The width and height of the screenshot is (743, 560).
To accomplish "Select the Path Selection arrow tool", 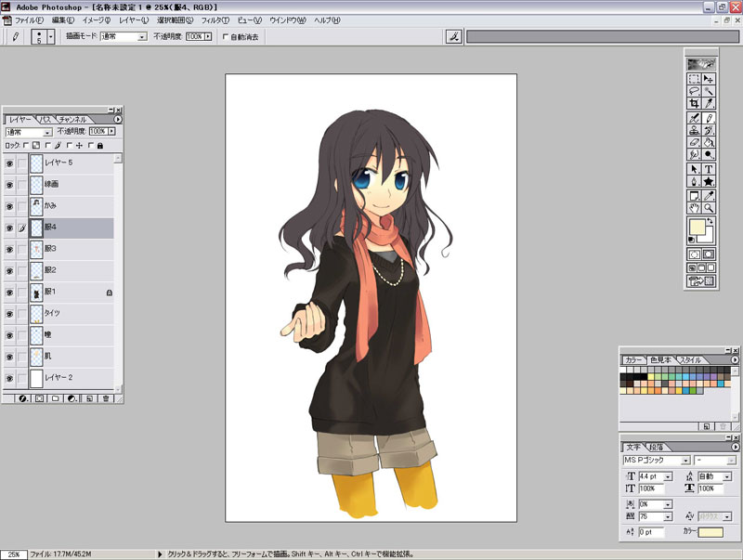I will [694, 169].
